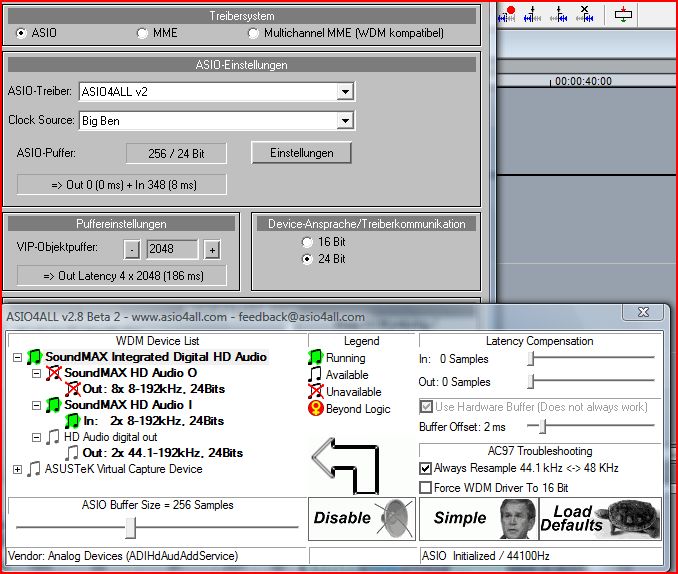
Task: Click the Vendor: Analog Devices status text
Action: coord(123,556)
